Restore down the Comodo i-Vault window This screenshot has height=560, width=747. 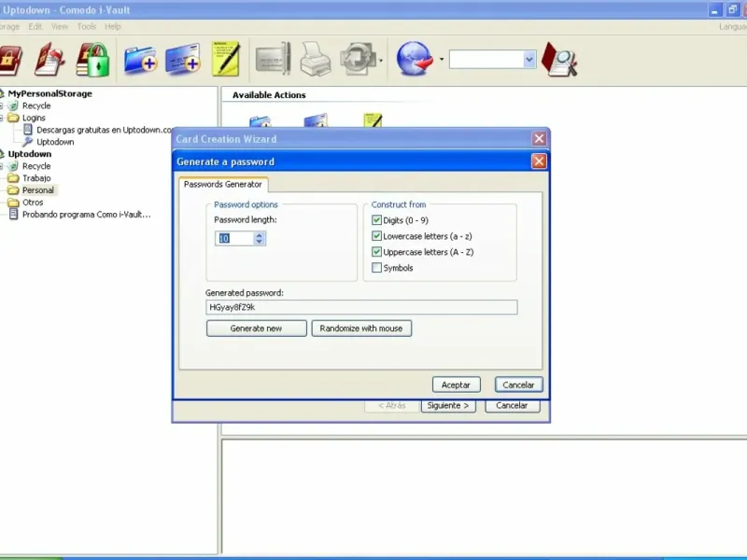point(732,10)
